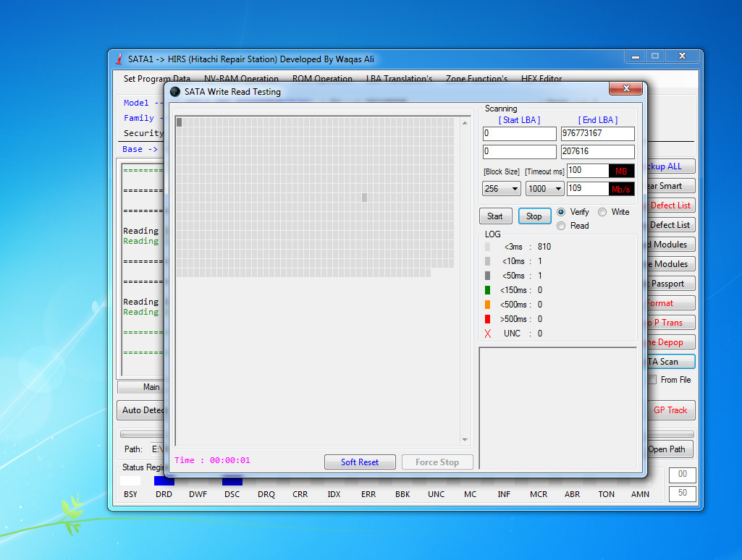Click the red >500ms color swatch

[x=487, y=319]
